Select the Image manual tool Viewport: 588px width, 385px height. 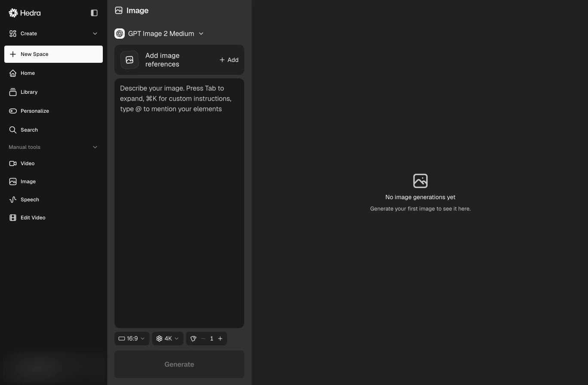[53, 182]
